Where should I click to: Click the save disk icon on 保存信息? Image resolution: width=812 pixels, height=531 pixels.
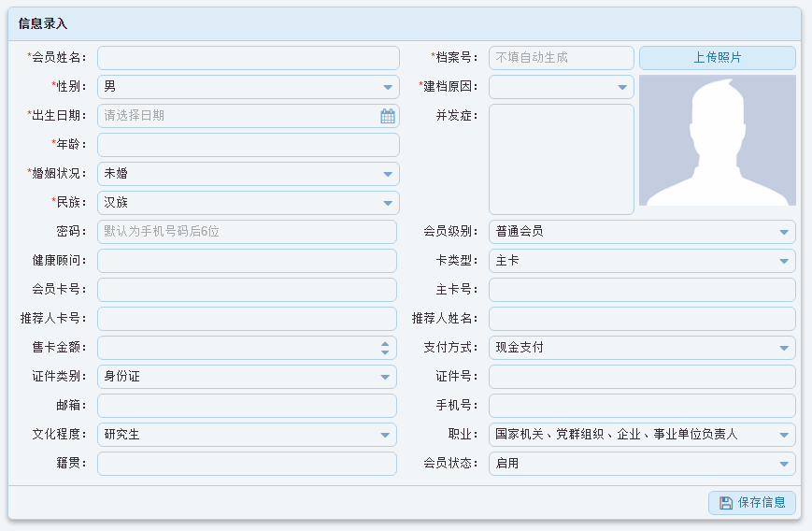(x=725, y=503)
